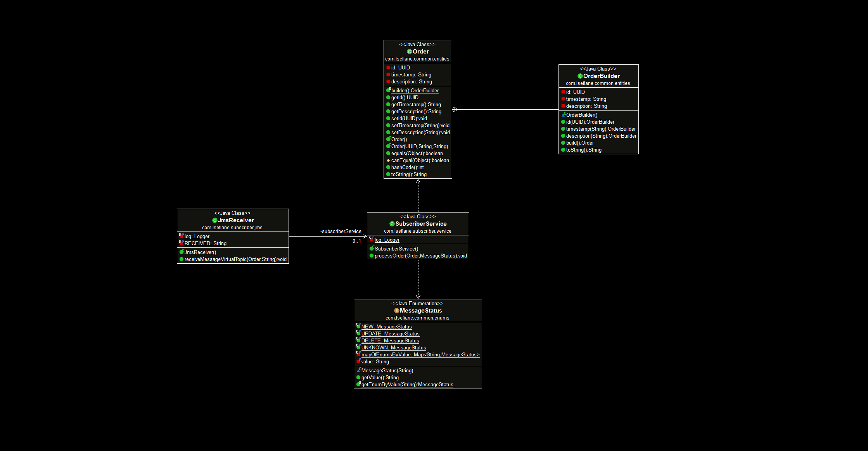Click the SubscriberService class icon
868x451 pixels.
[392, 224]
